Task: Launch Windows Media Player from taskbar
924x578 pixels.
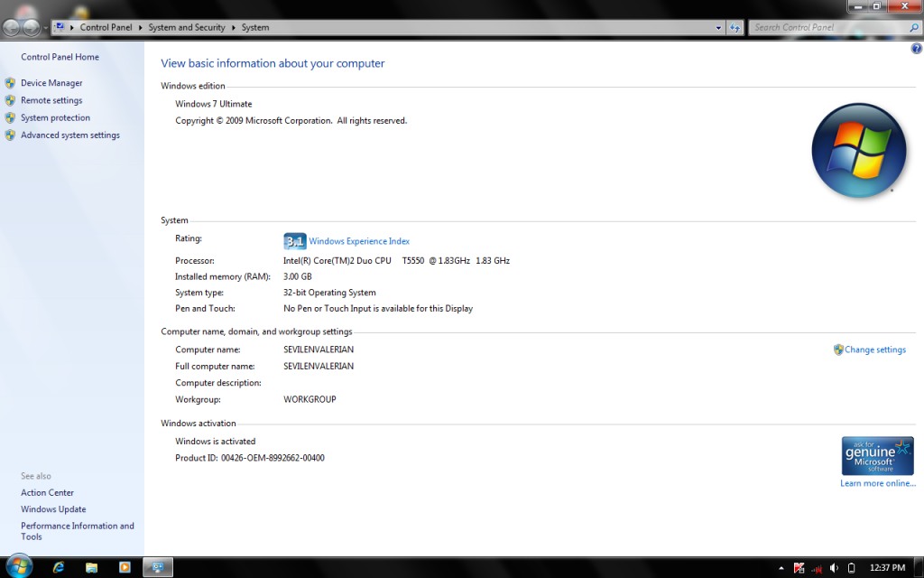Action: click(x=125, y=567)
